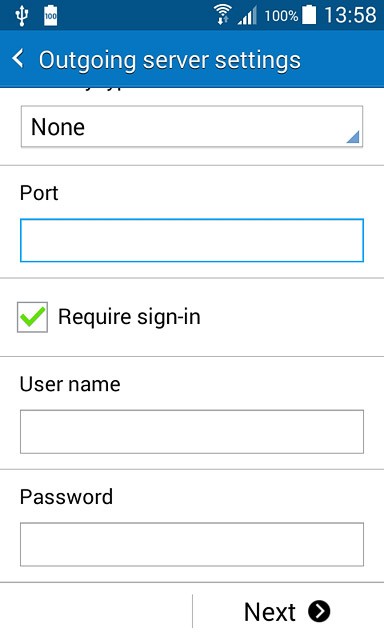Uncheck the Require sign-in checkbox
Viewport: 384px width, 640px height.
pyautogui.click(x=32, y=317)
